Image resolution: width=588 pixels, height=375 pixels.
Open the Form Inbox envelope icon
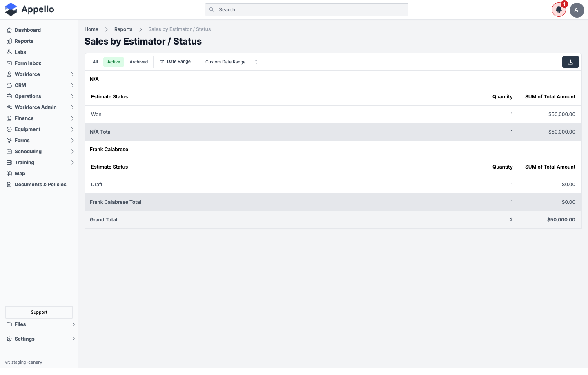click(x=9, y=63)
